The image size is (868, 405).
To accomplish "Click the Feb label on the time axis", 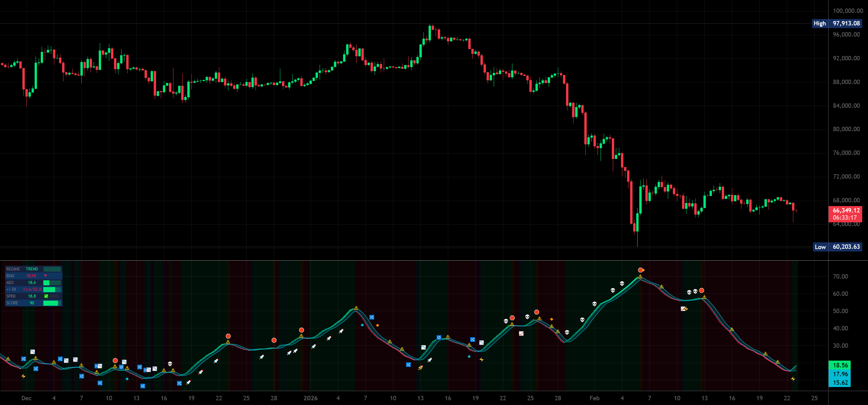I will pos(595,398).
